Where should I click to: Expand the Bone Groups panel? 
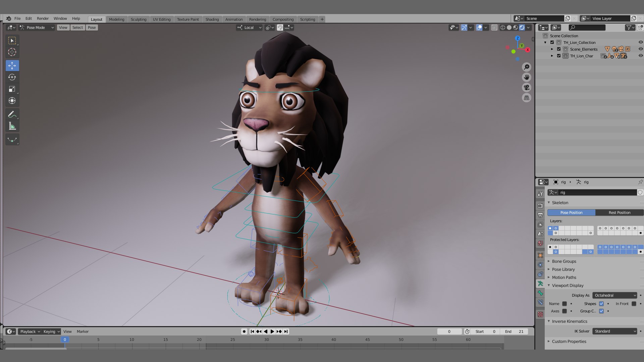pos(564,261)
